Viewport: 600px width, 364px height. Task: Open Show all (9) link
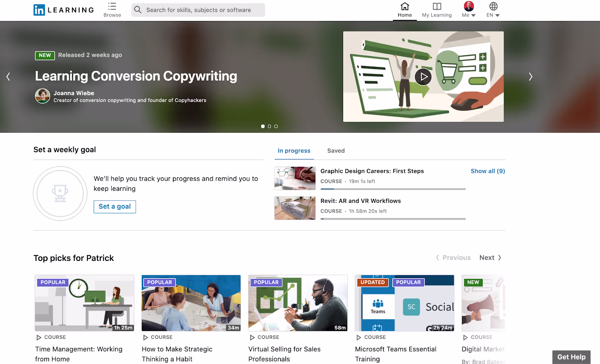click(x=488, y=171)
